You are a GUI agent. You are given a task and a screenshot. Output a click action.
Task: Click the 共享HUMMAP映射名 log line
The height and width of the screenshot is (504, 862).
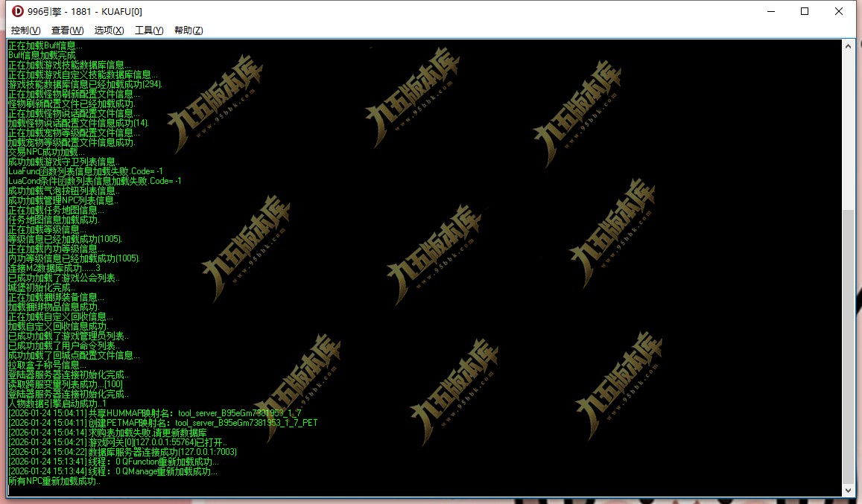click(155, 413)
